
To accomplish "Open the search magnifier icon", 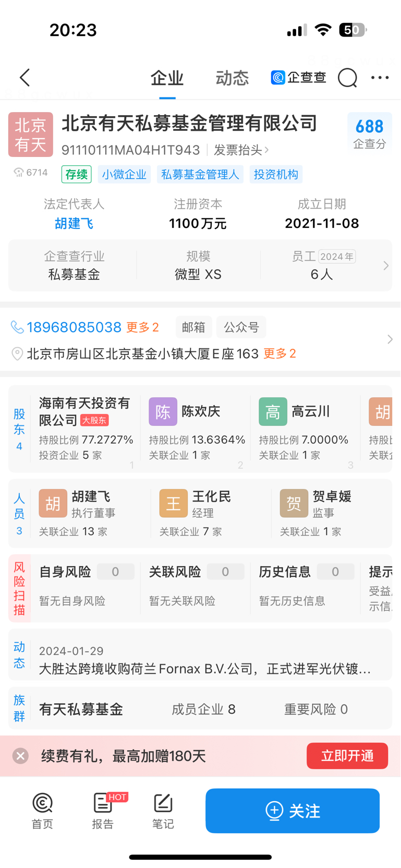I will pyautogui.click(x=347, y=78).
